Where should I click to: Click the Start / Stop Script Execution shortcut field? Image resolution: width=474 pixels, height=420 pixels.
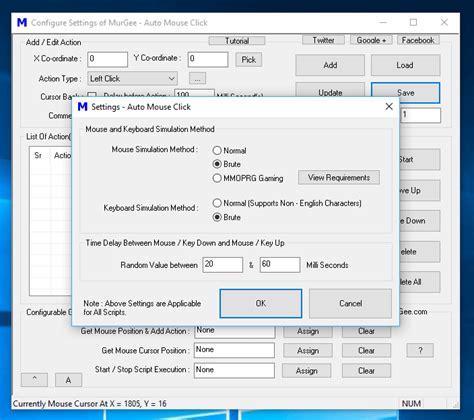[x=234, y=370]
